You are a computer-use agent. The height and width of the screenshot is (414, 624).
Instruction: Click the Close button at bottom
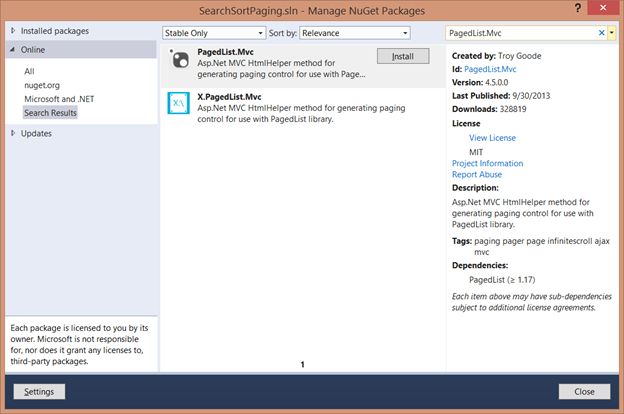tap(584, 392)
